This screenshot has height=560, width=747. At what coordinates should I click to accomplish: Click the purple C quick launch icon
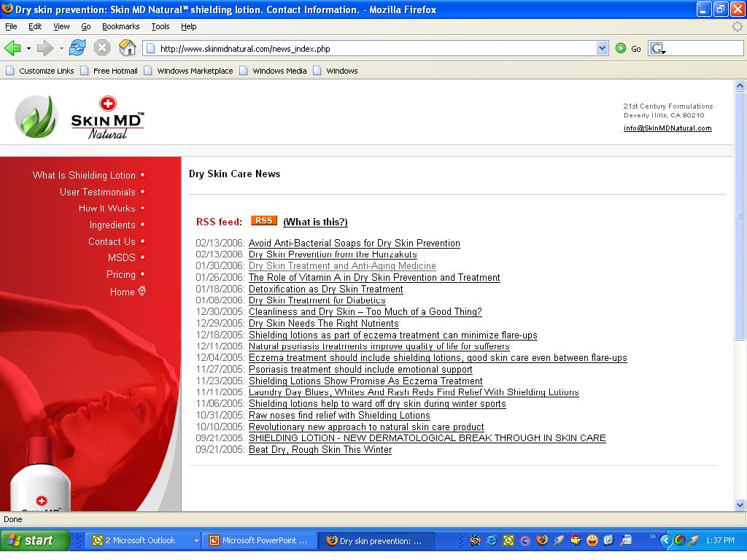[x=525, y=540]
